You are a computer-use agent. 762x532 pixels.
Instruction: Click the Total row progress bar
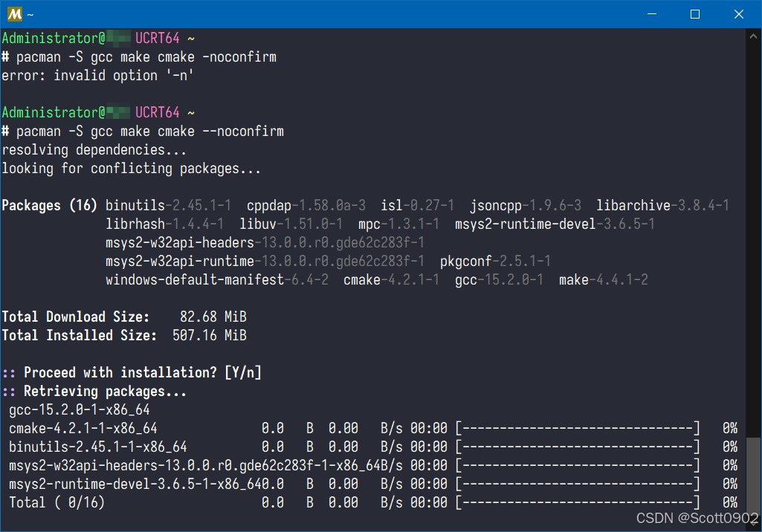click(578, 503)
